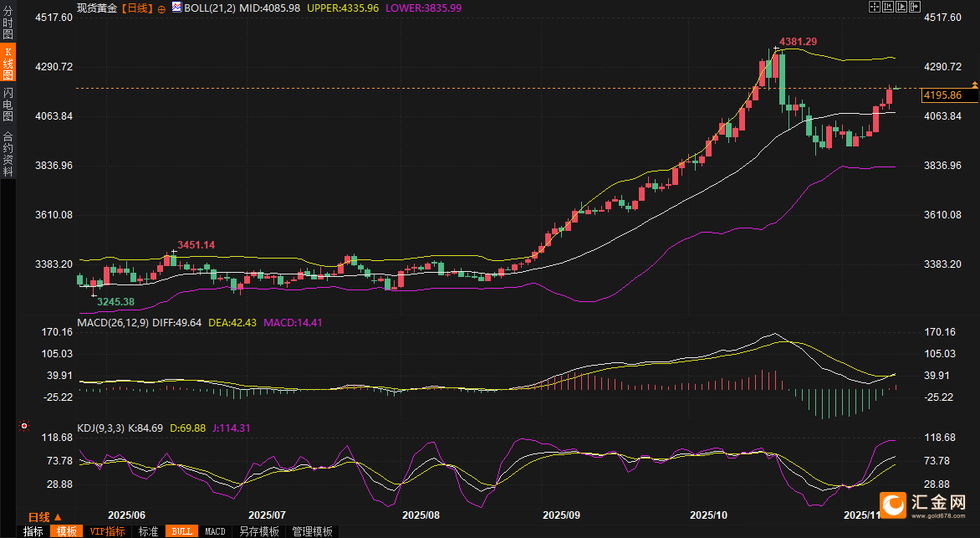980x538 pixels.
Task: Switch to the 闪电图 tab
Action: coord(8,105)
